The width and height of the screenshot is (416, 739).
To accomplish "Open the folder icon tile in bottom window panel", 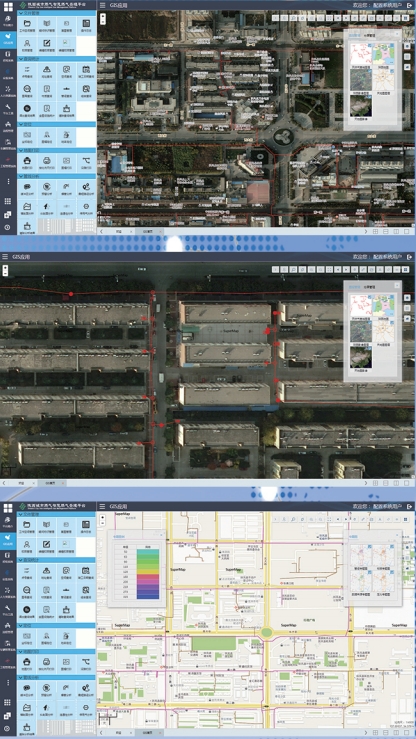I will pyautogui.click(x=27, y=527).
